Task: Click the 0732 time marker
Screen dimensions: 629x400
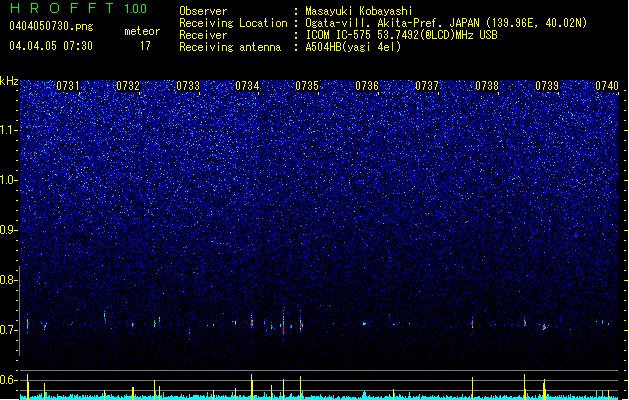Action: tap(128, 86)
